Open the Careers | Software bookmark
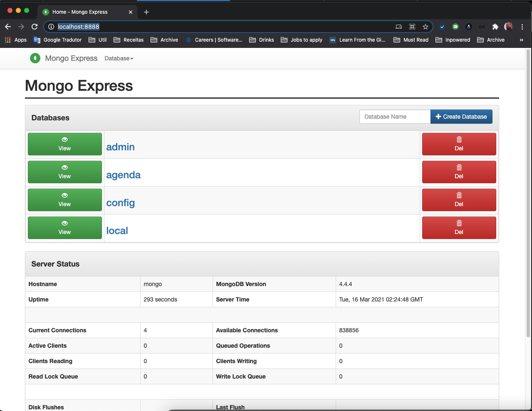Screen dimensions: 532x411 214,40
